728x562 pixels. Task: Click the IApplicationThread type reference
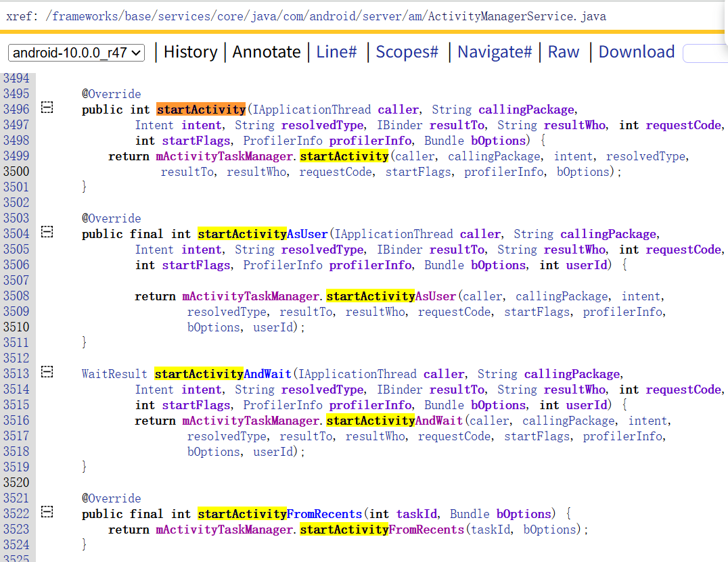point(311,109)
